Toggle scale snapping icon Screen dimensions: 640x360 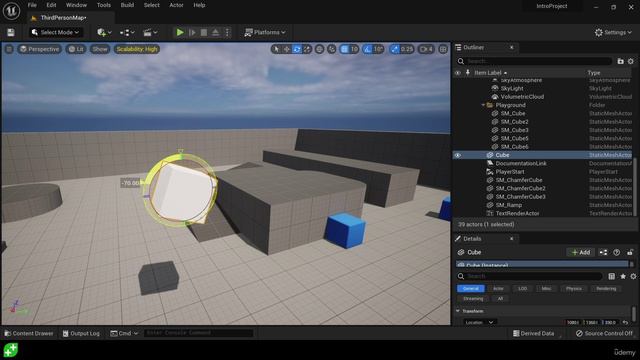394,49
